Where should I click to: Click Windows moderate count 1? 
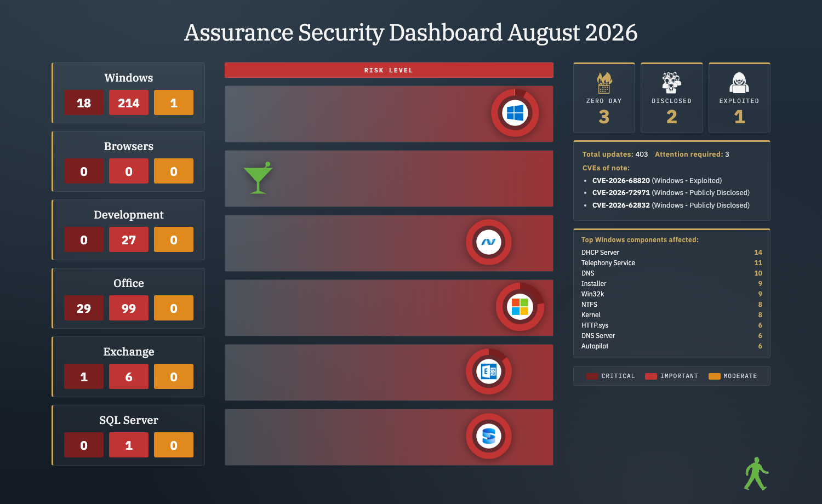[x=174, y=102]
